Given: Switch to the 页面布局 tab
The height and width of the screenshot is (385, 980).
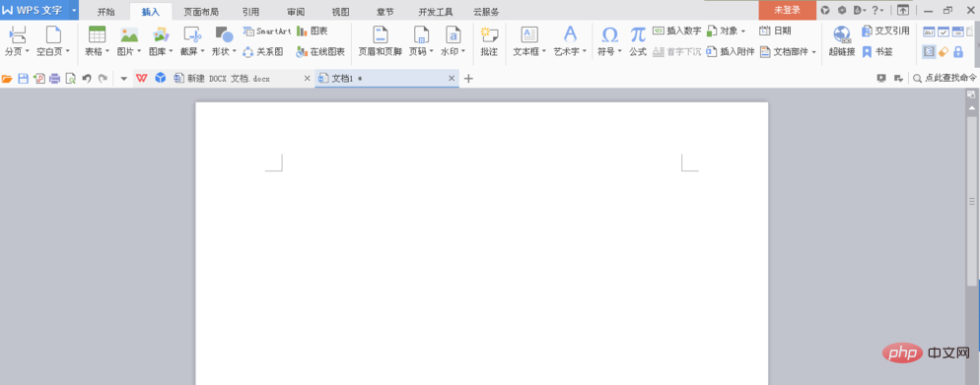Looking at the screenshot, I should (x=201, y=12).
